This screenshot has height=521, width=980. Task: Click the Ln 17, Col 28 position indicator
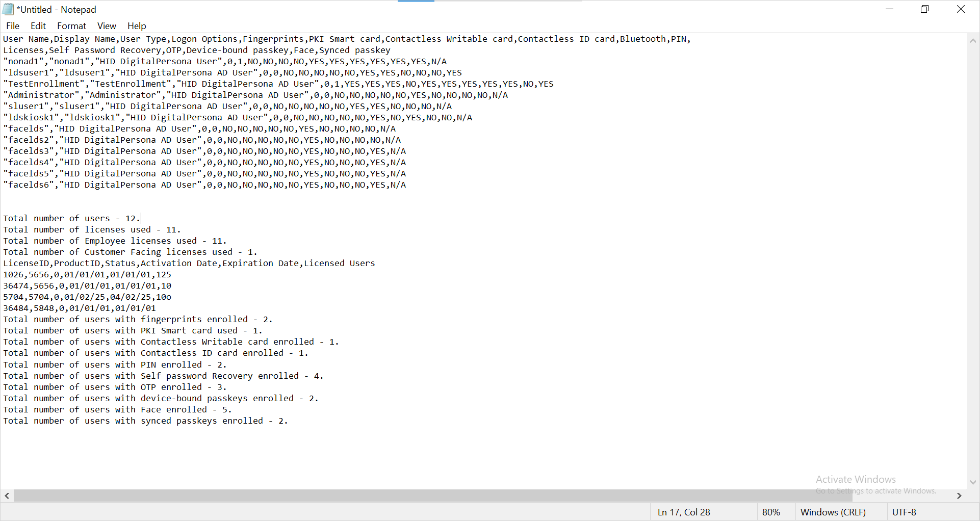point(684,512)
